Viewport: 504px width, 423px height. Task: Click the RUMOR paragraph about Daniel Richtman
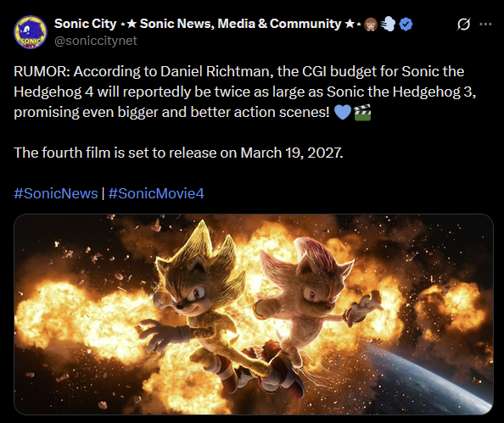pos(245,92)
